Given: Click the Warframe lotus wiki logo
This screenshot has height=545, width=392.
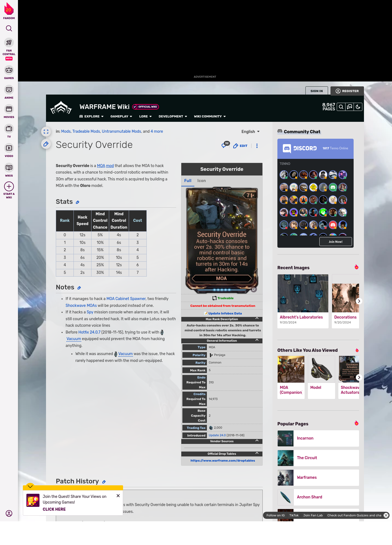Looking at the screenshot, I should coord(61,108).
